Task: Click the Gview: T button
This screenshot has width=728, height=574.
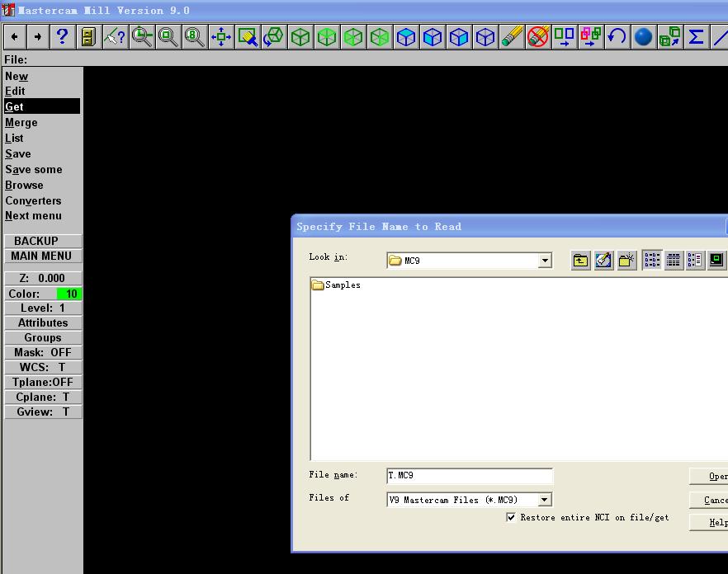Action: coord(43,412)
